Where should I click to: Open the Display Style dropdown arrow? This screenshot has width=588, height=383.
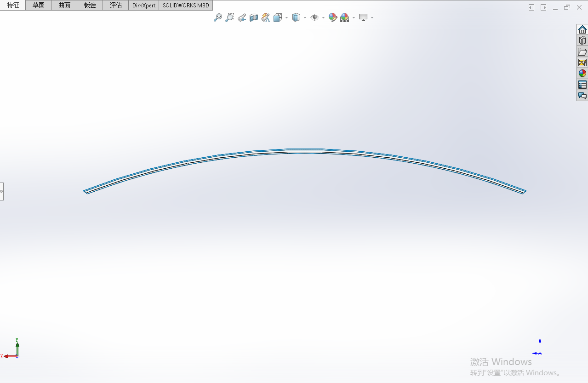[305, 18]
